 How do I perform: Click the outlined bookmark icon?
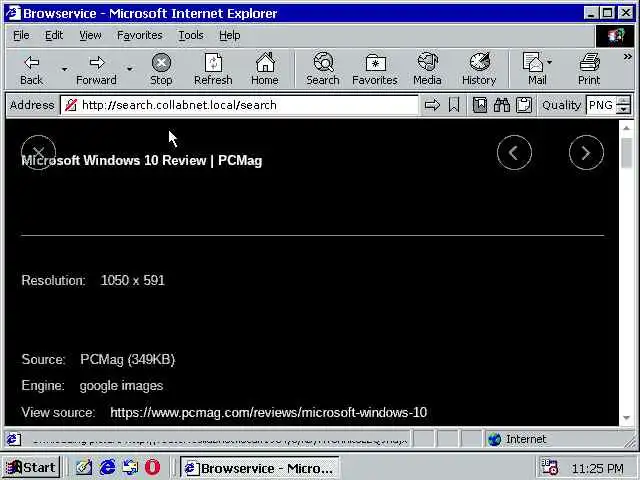pos(454,105)
